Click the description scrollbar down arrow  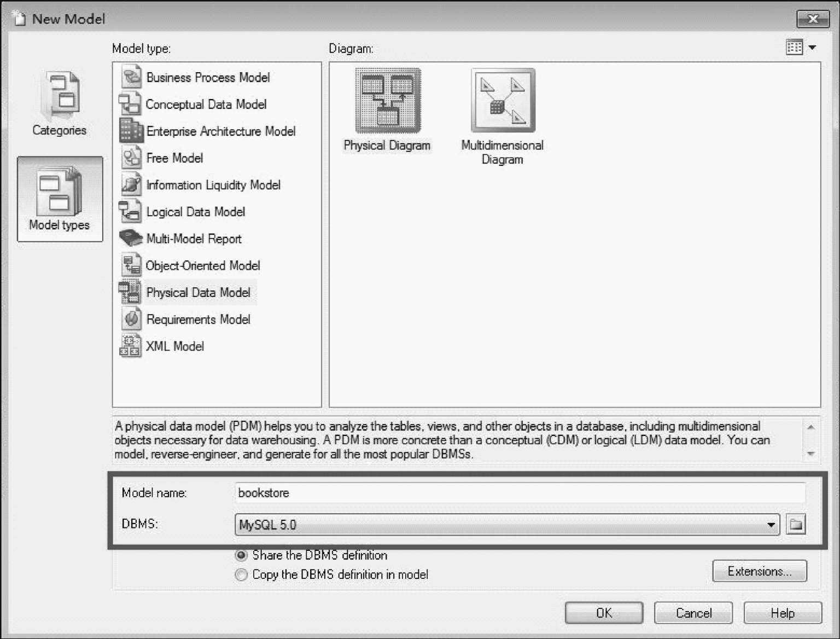810,454
